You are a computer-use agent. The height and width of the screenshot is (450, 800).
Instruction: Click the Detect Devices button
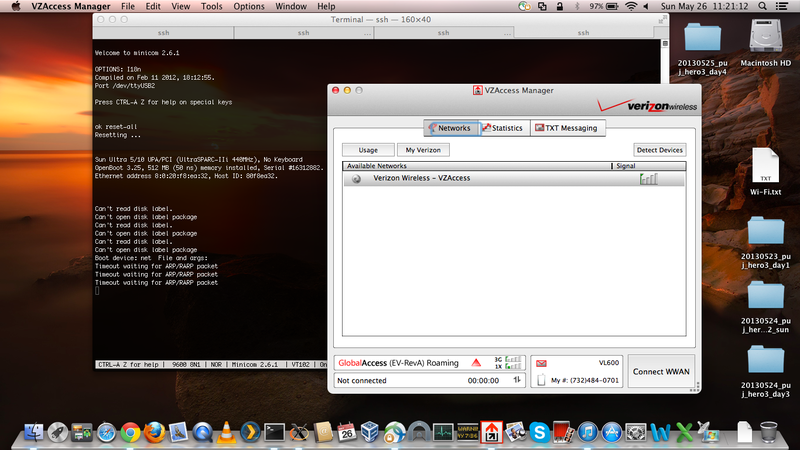coord(659,149)
